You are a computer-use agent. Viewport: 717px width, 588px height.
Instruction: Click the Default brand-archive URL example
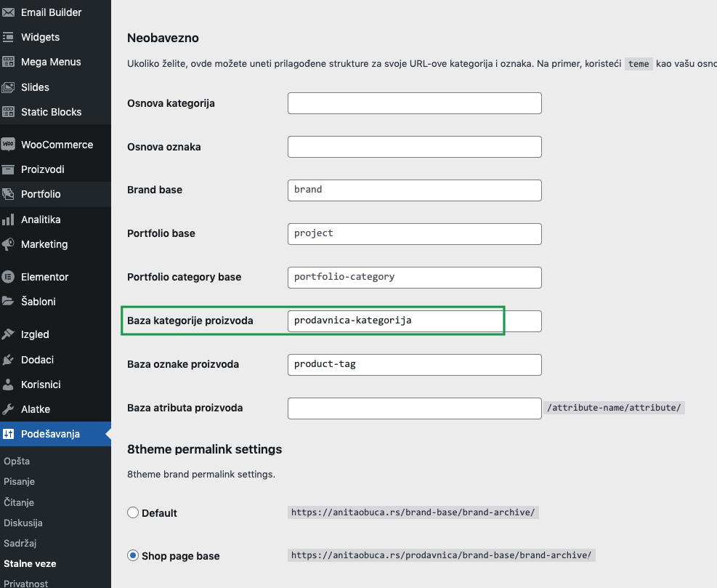point(413,512)
